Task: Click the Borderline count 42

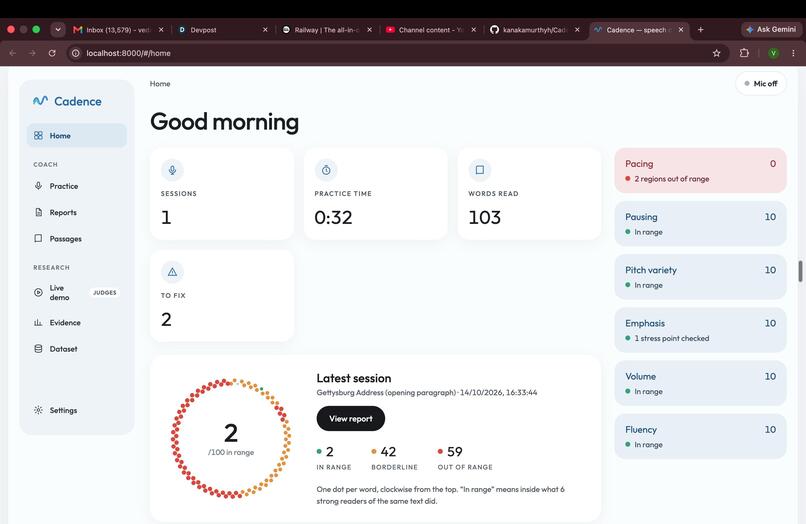Action: pos(388,451)
